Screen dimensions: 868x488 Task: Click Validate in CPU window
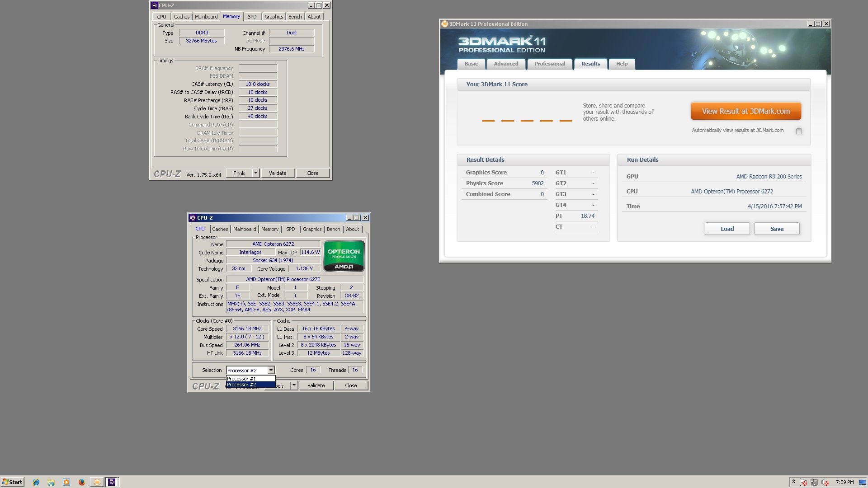coord(316,385)
